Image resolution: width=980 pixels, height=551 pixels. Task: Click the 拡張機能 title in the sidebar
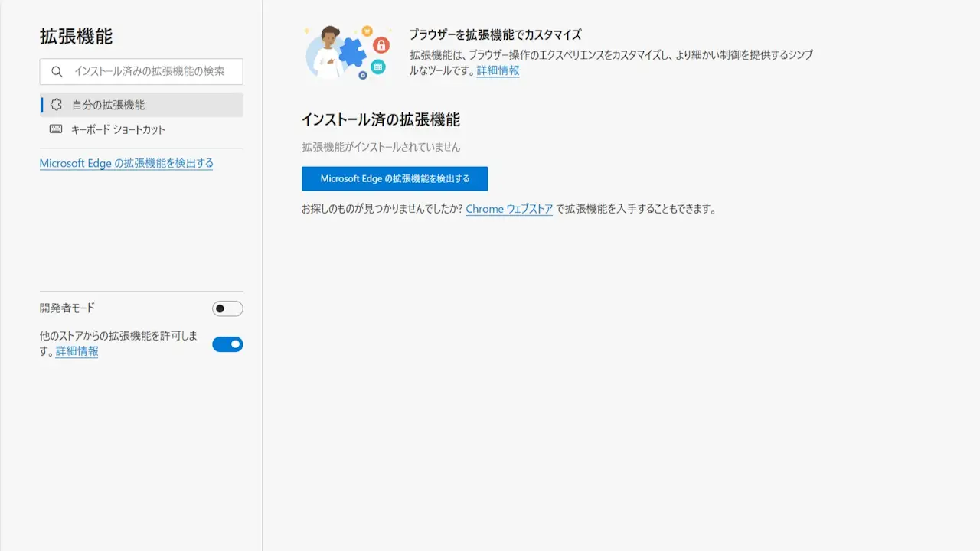pos(76,36)
